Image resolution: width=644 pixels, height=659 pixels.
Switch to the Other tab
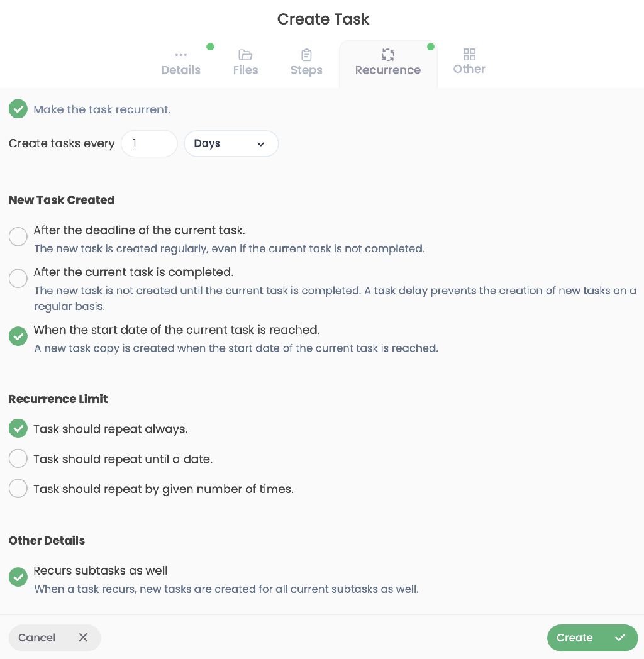(469, 62)
